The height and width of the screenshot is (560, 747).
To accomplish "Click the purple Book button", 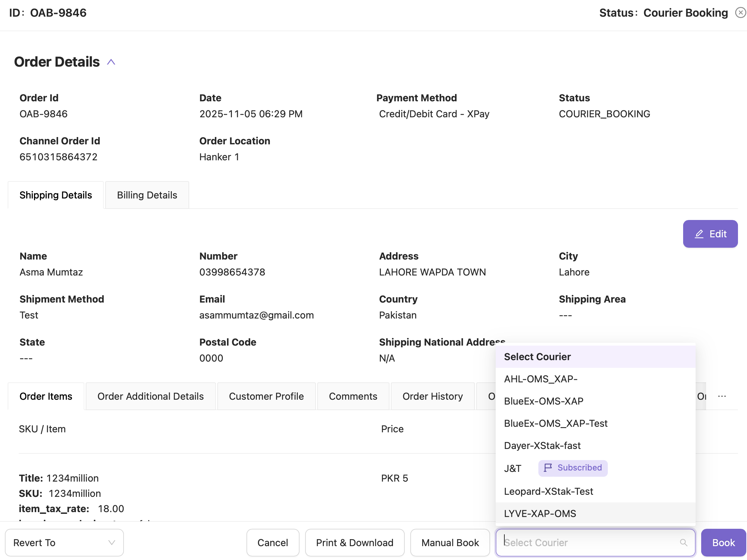I will [723, 543].
